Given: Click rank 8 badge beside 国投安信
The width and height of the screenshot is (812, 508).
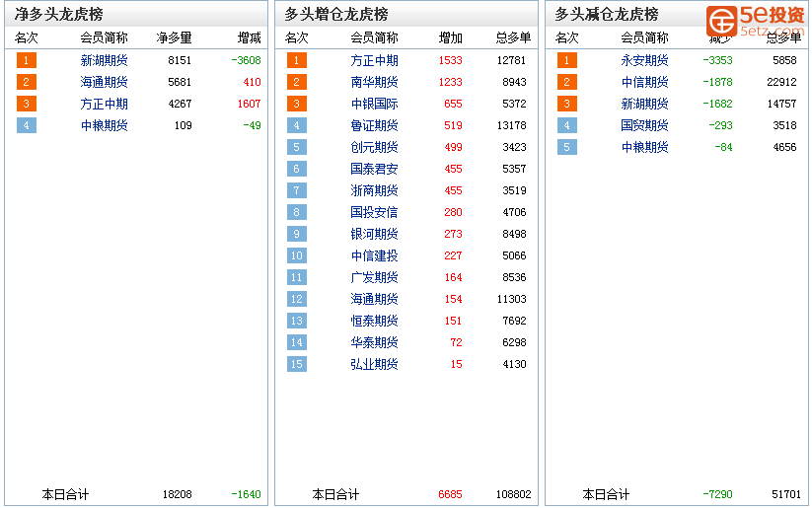Looking at the screenshot, I should (297, 213).
